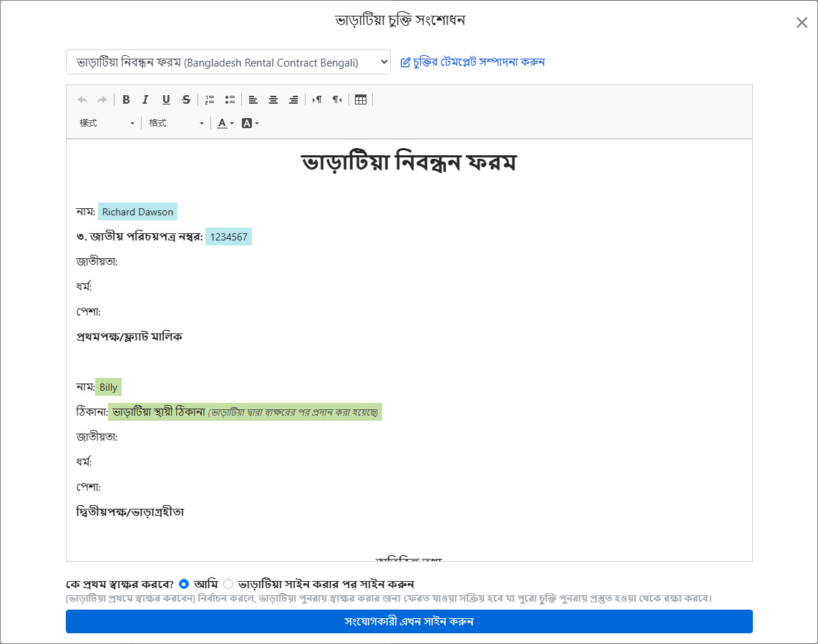Image resolution: width=818 pixels, height=644 pixels.
Task: Click the ভাড়াটিয়া নিবন্ধন ফরম heading
Action: (409, 162)
